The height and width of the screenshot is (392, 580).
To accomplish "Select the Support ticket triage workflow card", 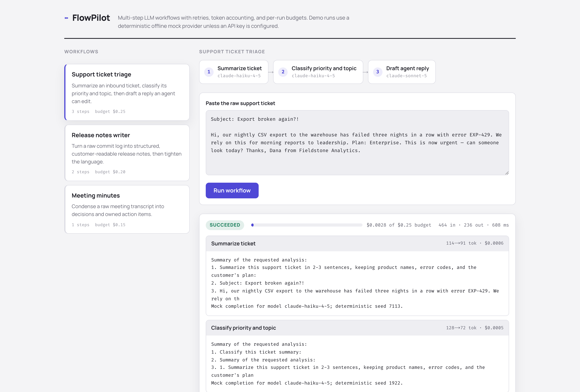I will (x=127, y=92).
